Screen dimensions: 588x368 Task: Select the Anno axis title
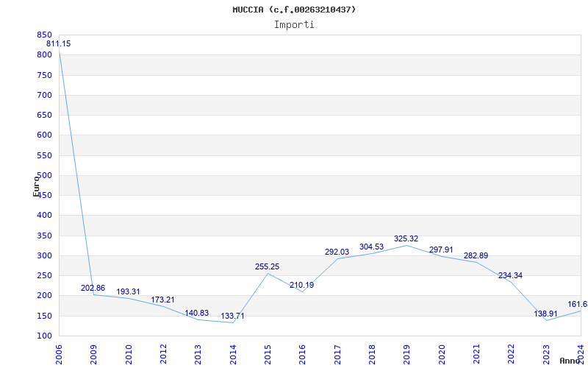570,361
